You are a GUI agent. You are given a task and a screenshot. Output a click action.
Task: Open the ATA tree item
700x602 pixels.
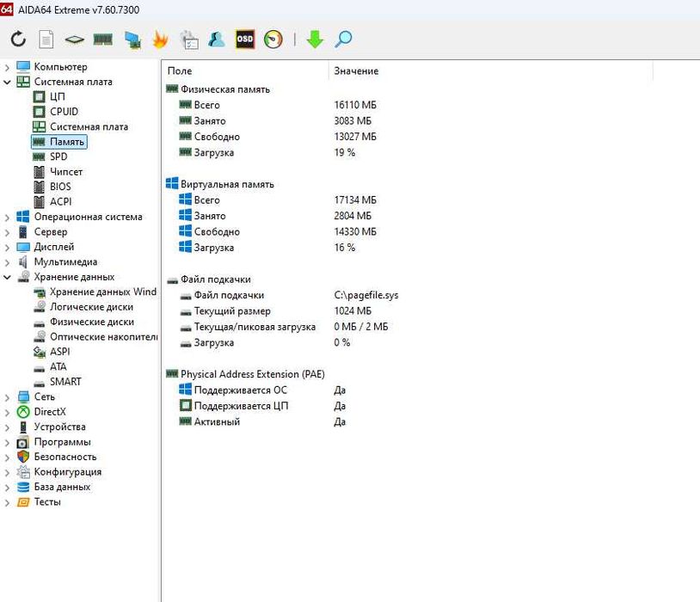coord(58,366)
